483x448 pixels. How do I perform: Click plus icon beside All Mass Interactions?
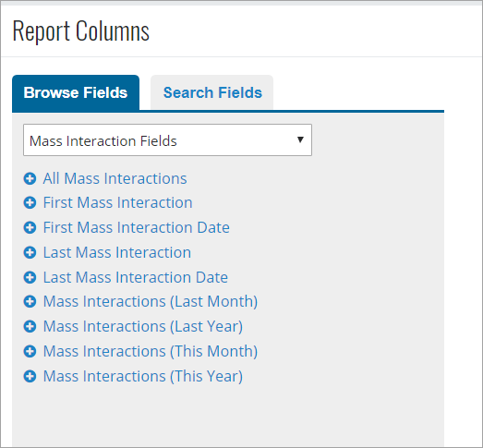30,178
